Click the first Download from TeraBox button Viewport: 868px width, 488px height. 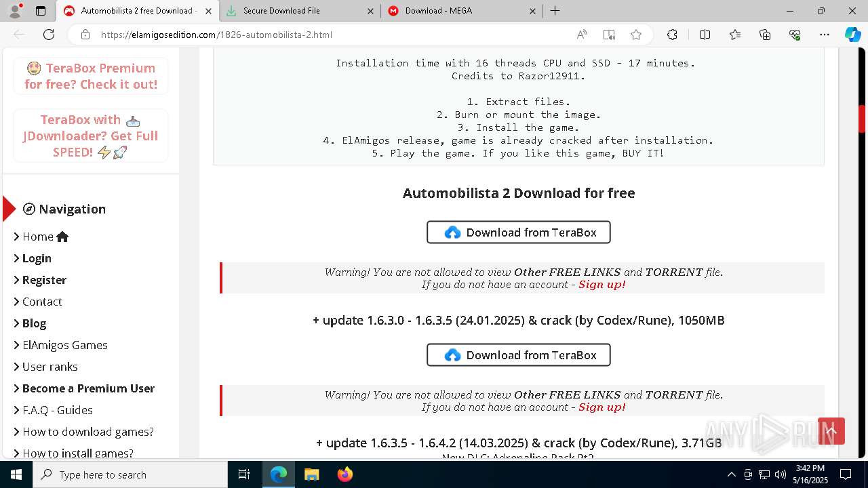(519, 232)
